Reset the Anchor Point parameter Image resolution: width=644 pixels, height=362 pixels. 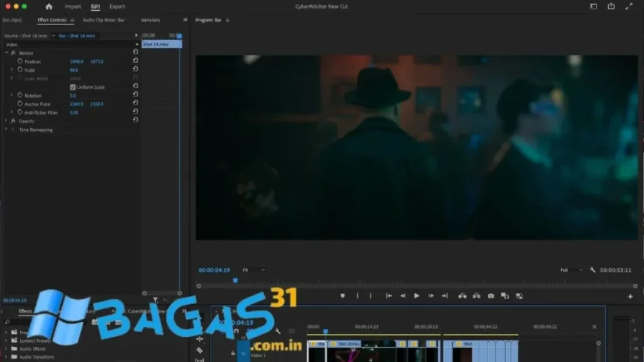136,103
